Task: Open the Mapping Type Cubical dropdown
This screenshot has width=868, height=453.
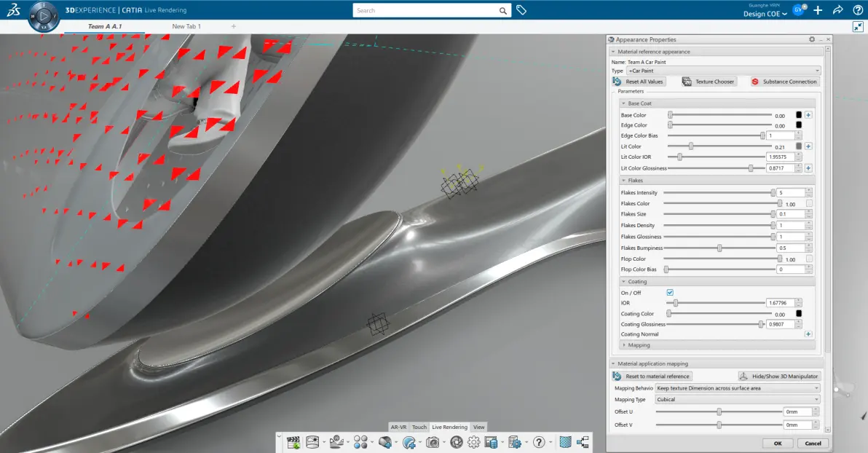Action: point(737,399)
